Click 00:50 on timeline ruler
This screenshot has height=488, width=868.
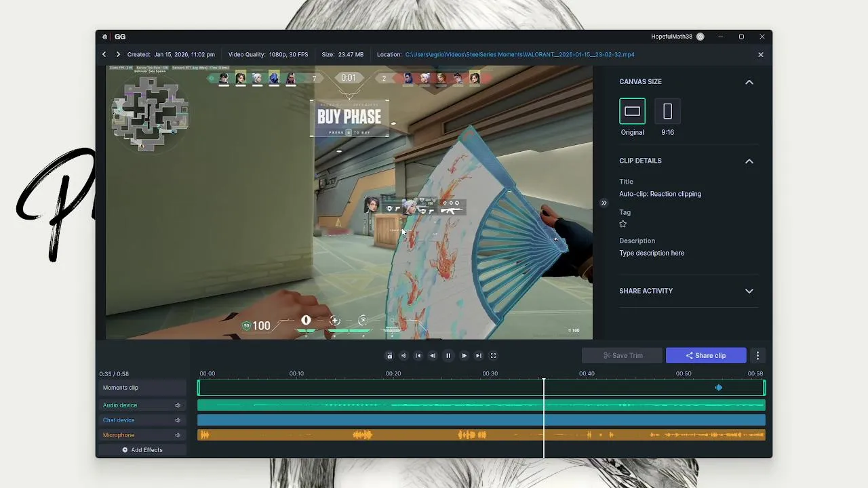684,373
